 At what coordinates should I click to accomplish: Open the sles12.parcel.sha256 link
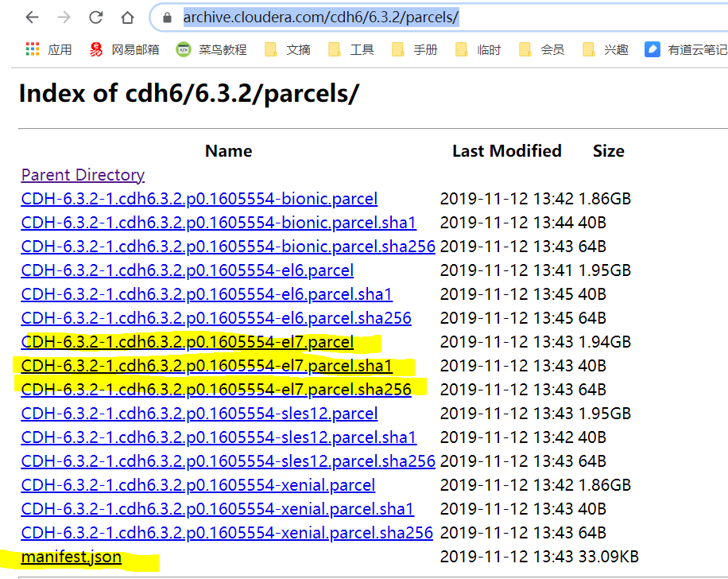(228, 461)
